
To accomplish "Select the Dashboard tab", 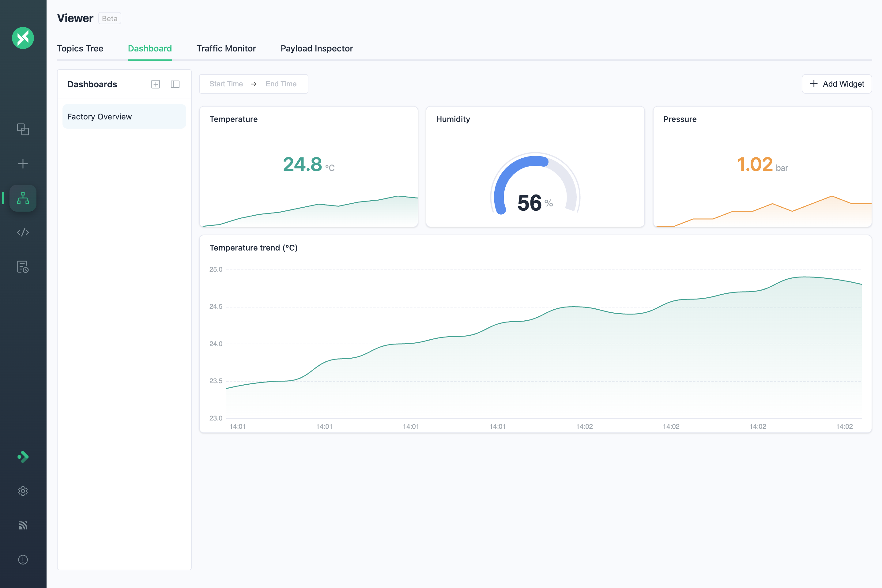I will point(150,48).
